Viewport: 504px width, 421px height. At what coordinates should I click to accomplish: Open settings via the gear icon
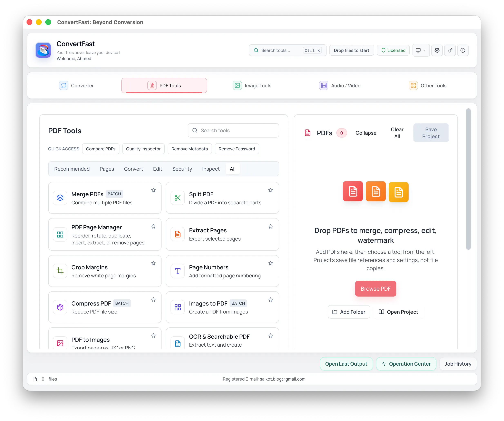437,50
